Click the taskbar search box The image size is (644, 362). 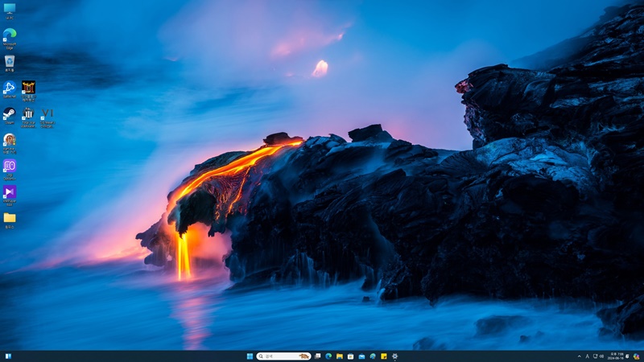283,356
